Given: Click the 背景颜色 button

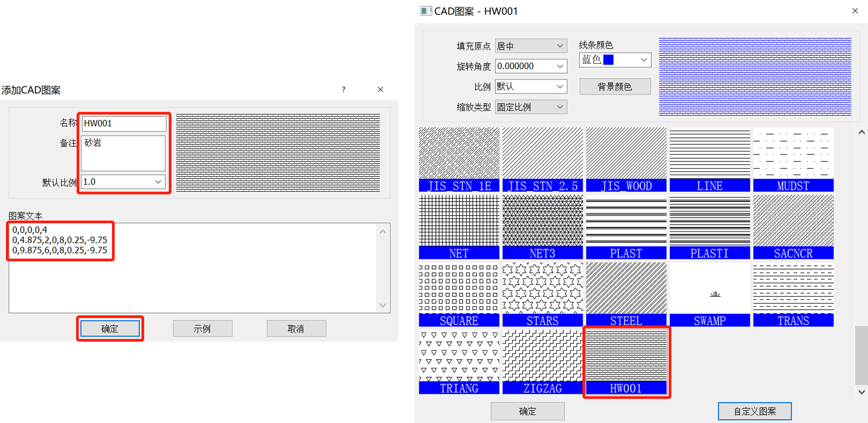Looking at the screenshot, I should 614,87.
